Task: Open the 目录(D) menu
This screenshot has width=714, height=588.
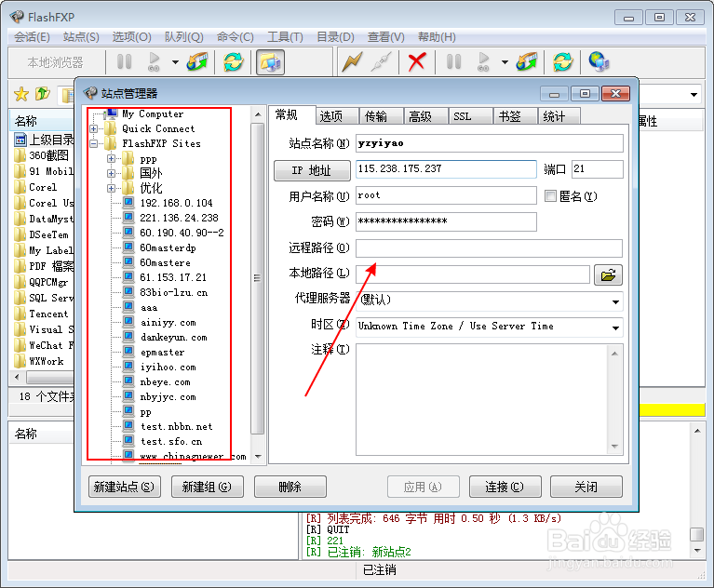Action: (335, 37)
